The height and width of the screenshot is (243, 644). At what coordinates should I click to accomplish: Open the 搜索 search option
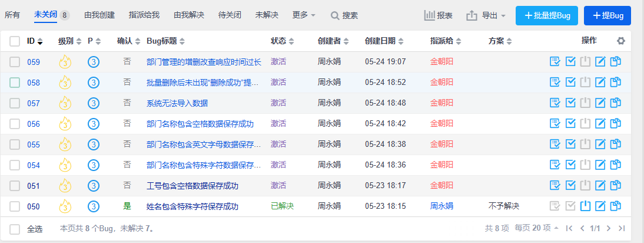[344, 15]
